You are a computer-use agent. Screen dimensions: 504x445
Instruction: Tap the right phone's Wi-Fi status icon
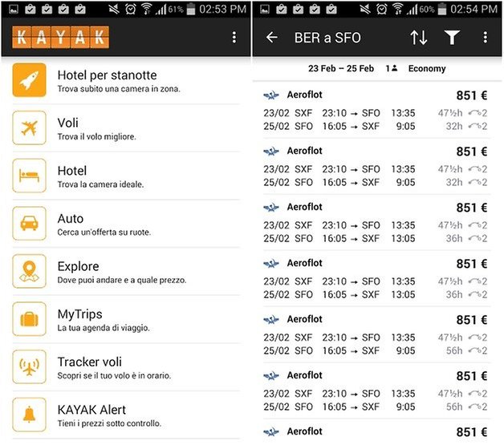tap(397, 9)
